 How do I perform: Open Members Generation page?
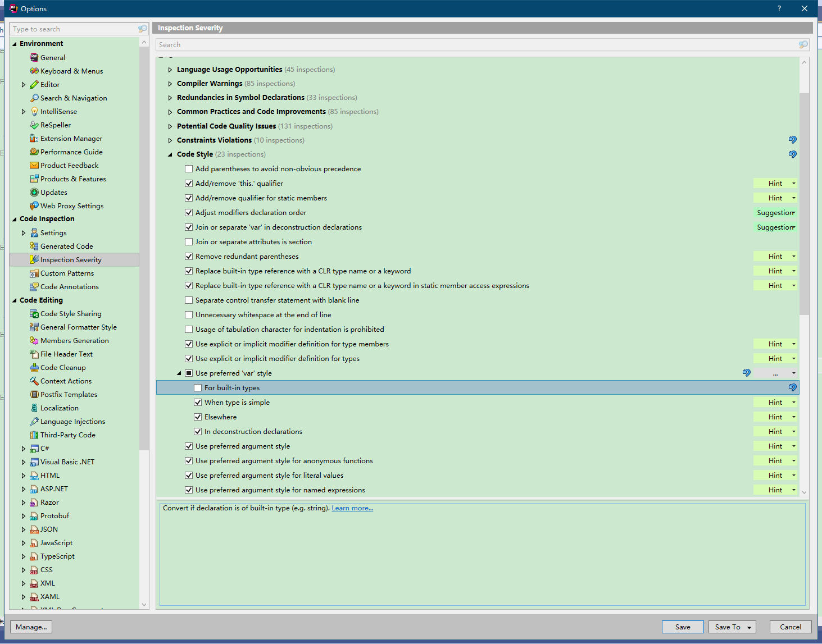(75, 340)
